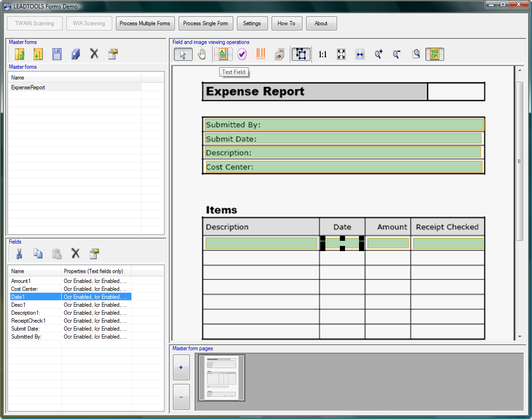
Task: Cut the selected field
Action: (x=19, y=253)
